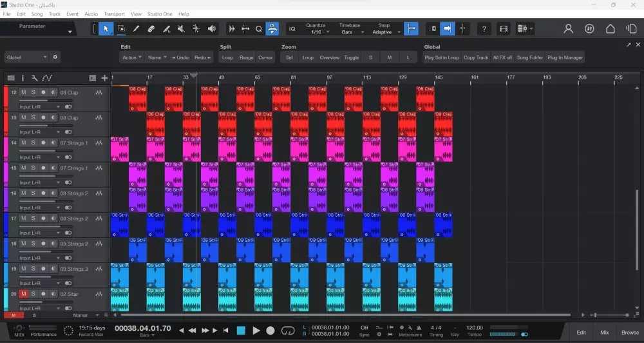Open the Audio menu

point(91,14)
